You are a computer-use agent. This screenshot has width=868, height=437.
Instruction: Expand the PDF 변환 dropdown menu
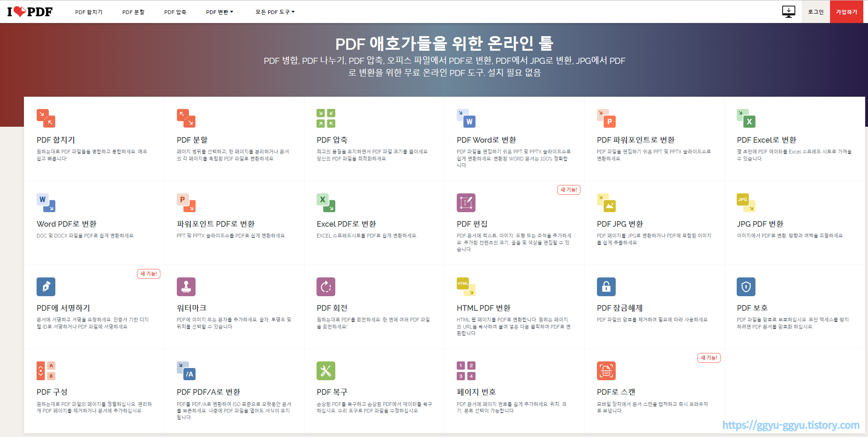tap(219, 12)
